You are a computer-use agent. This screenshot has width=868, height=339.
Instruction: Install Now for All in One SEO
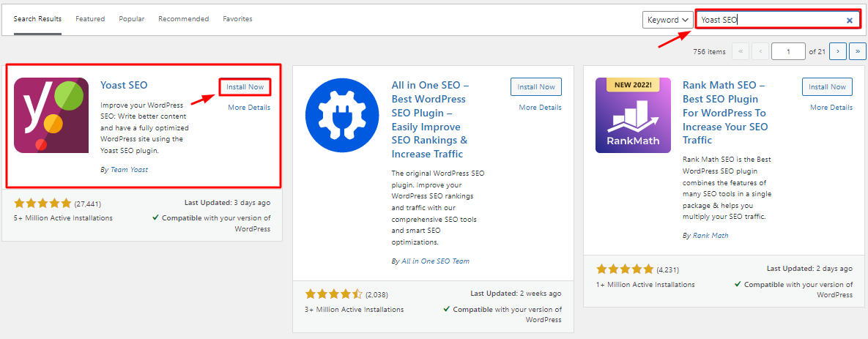click(536, 87)
